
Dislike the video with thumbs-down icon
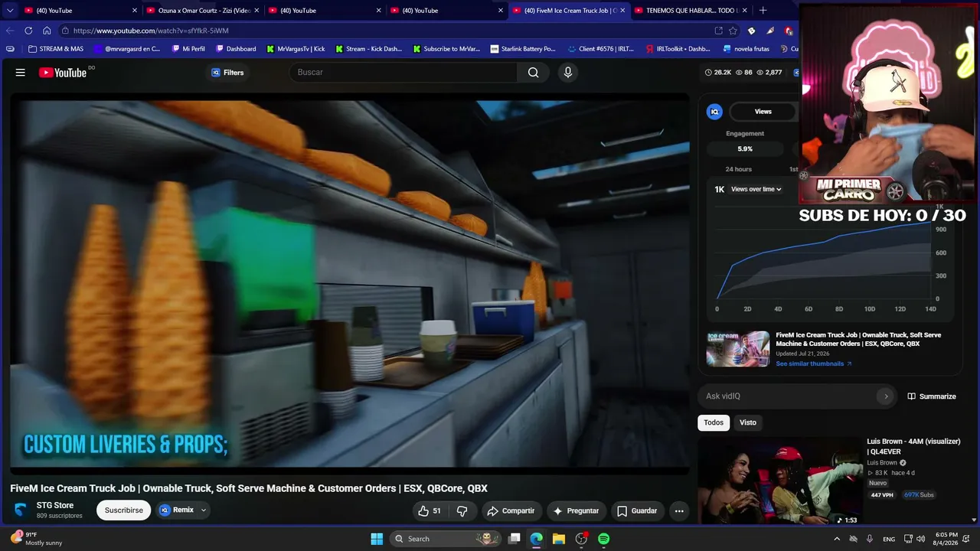coord(462,510)
